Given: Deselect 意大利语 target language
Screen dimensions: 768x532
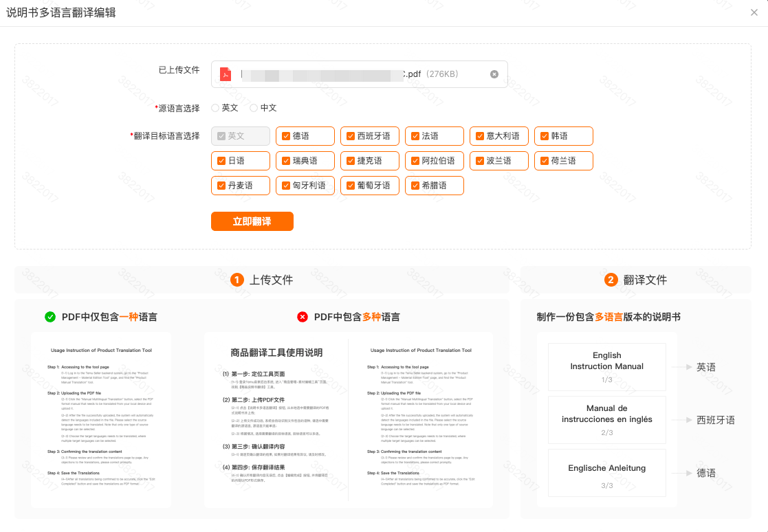Looking at the screenshot, I should point(479,136).
